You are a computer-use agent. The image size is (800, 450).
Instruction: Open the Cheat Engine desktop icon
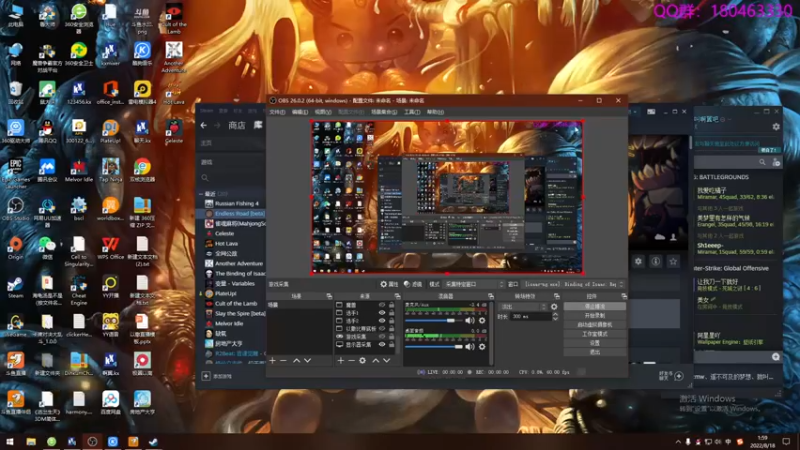point(79,290)
